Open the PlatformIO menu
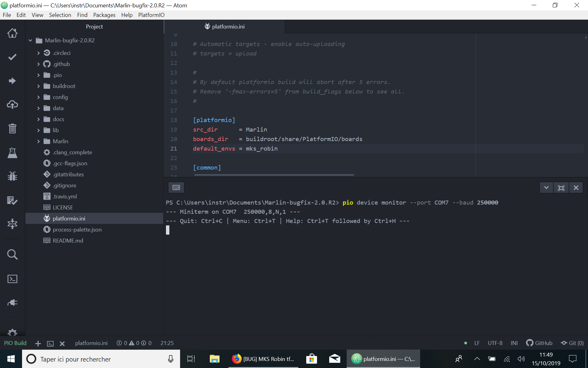588x368 pixels. pos(151,15)
